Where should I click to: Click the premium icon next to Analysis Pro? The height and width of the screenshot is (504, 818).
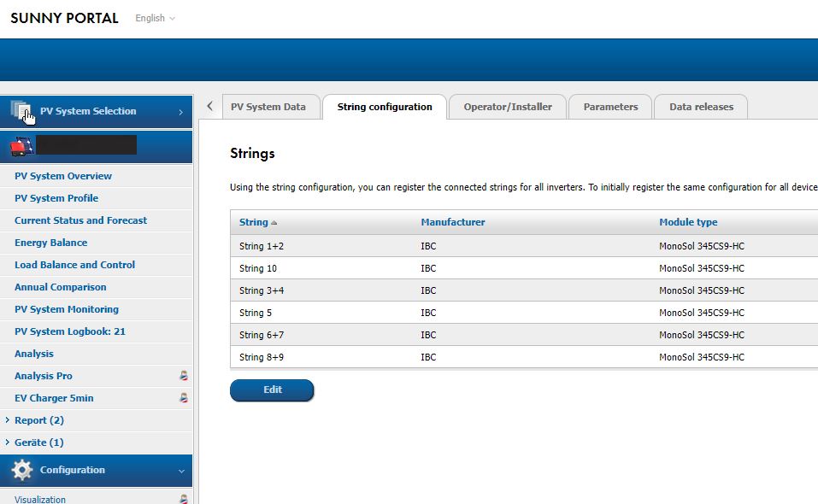click(x=183, y=376)
